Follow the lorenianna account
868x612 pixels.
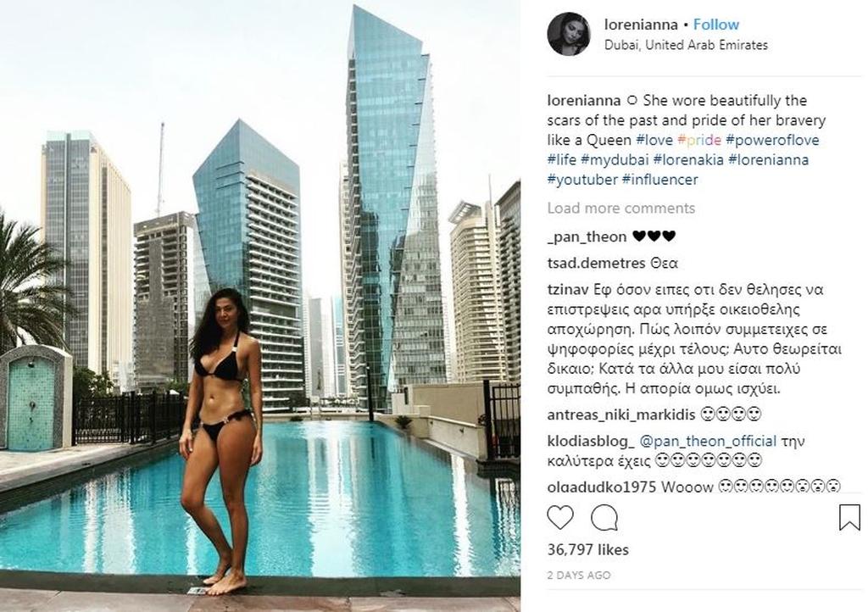715,25
